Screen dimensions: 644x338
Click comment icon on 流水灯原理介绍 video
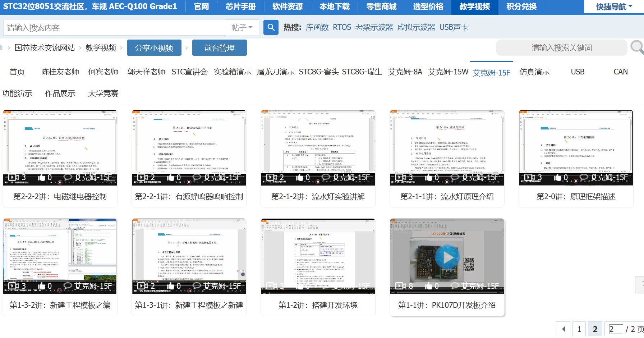click(x=455, y=177)
